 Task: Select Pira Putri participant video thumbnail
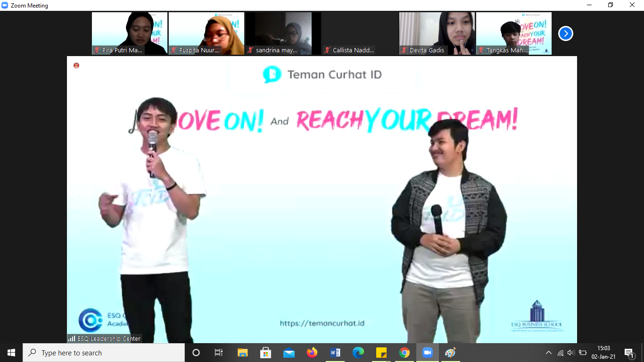(130, 33)
